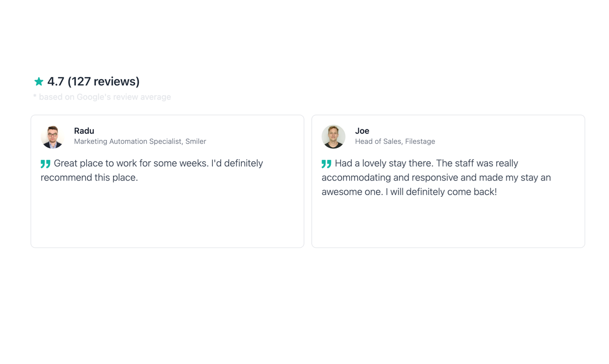The image size is (609, 364).
Task: Click the 4.7 rating number
Action: click(x=56, y=81)
